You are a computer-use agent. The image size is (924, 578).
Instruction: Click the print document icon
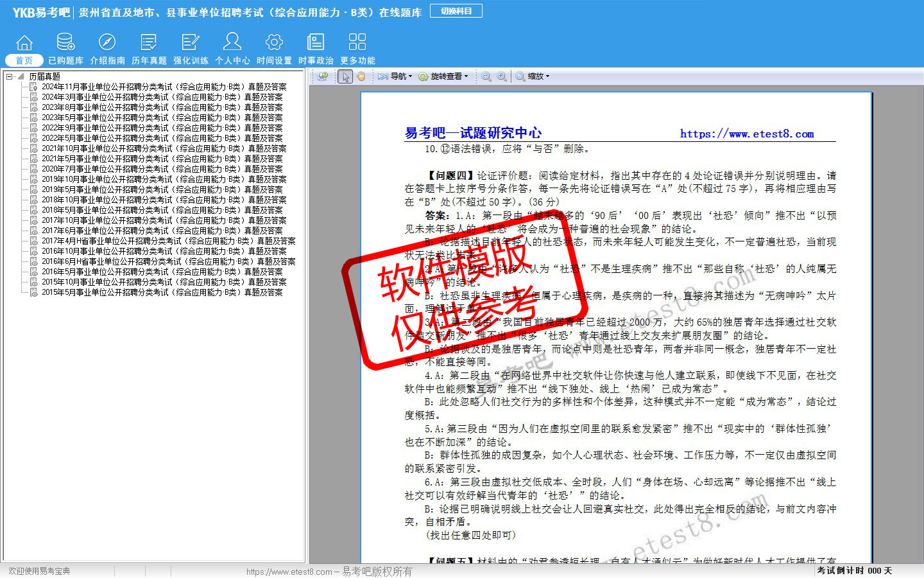pyautogui.click(x=323, y=76)
